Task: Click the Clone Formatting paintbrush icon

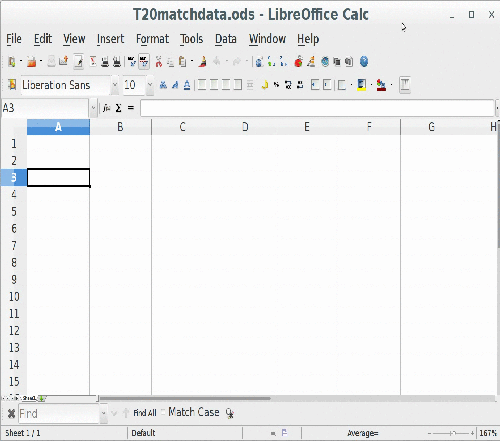Action: [x=202, y=62]
